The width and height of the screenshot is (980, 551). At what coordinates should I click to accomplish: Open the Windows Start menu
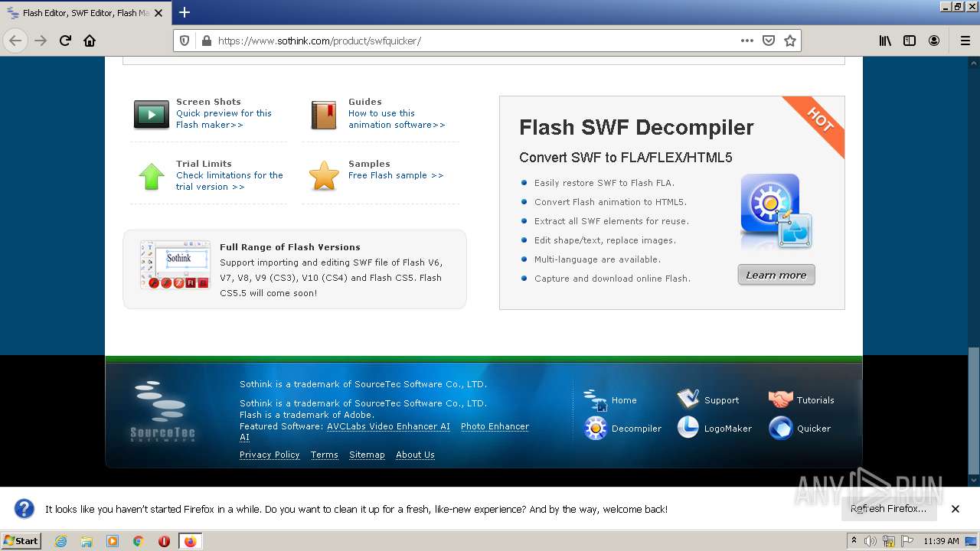pos(21,540)
